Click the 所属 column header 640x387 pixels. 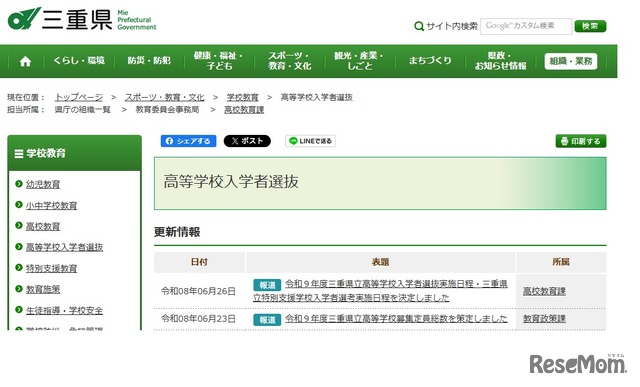click(561, 262)
